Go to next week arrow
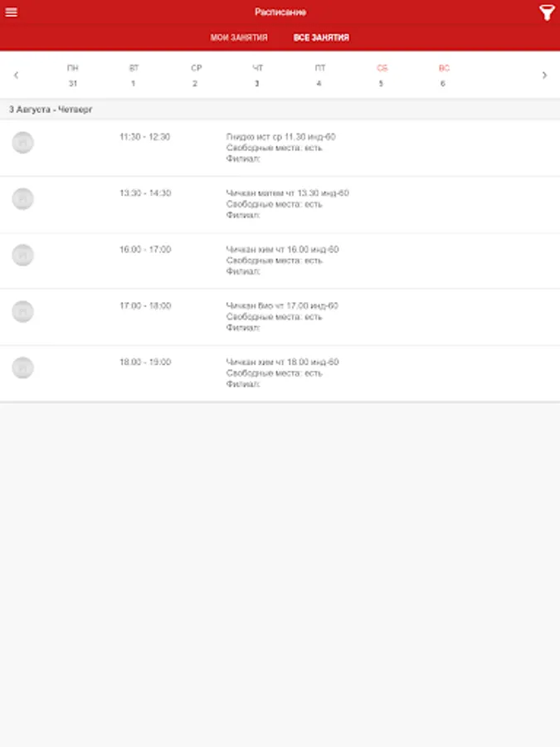 click(544, 76)
